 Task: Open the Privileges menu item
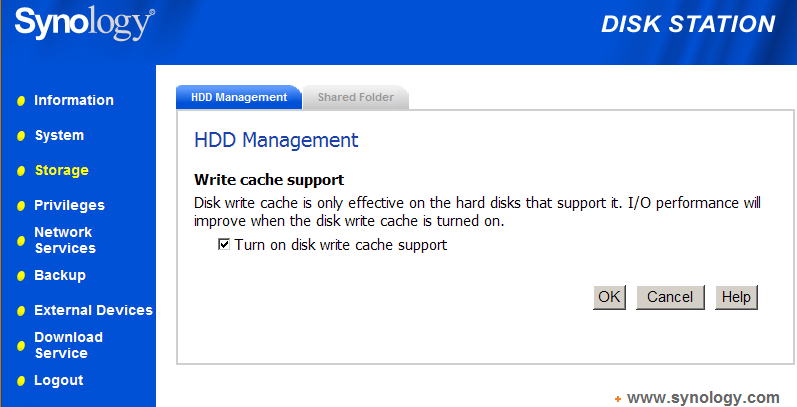pos(69,205)
